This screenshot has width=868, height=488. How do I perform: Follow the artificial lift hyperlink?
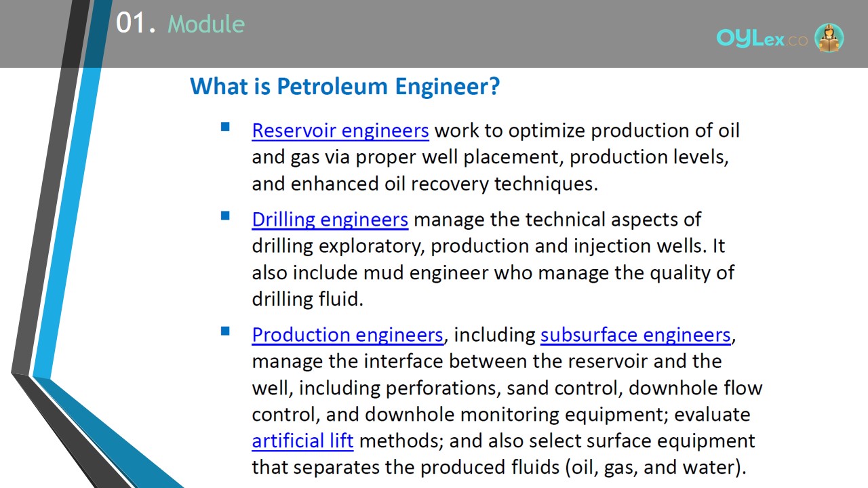click(x=302, y=441)
